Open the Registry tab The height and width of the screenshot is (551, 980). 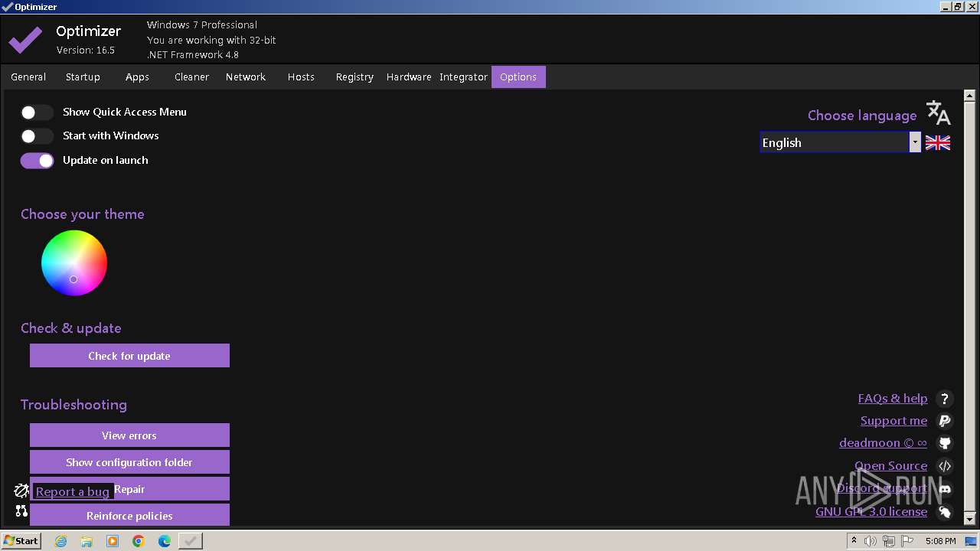(354, 77)
